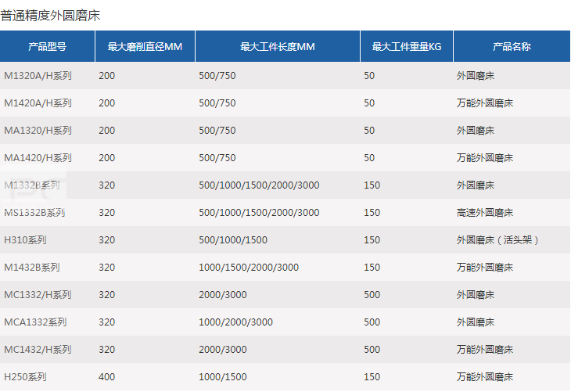Image resolution: width=571 pixels, height=392 pixels.
Task: Select the MCA1332系列 model entry
Action: [x=35, y=322]
